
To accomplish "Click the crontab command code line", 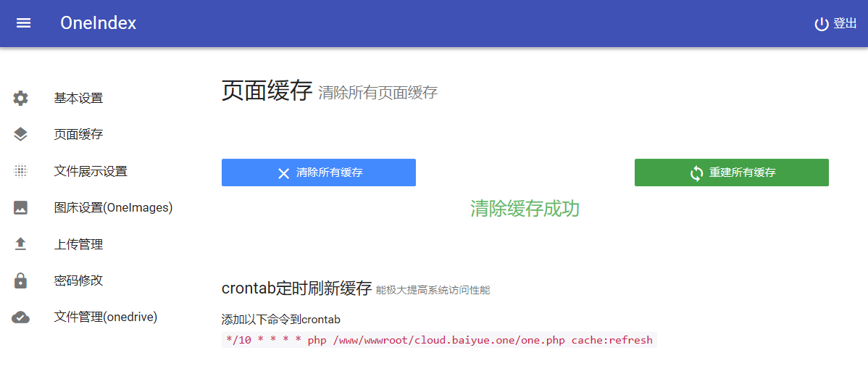I will (x=440, y=340).
